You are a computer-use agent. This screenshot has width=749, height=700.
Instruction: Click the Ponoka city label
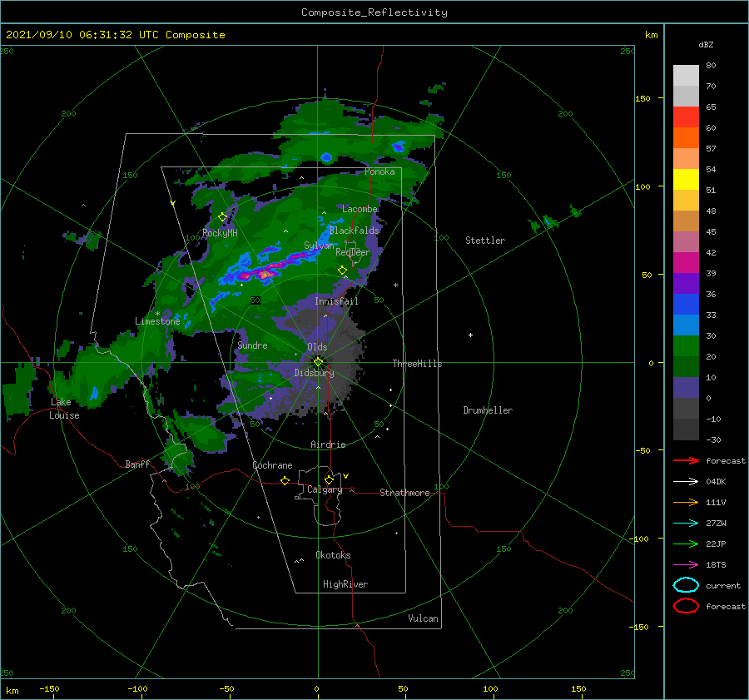point(379,171)
